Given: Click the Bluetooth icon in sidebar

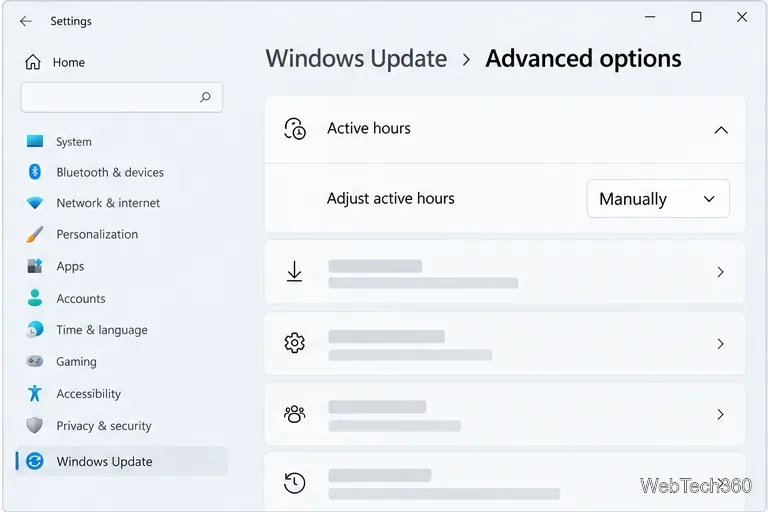Looking at the screenshot, I should point(35,172).
